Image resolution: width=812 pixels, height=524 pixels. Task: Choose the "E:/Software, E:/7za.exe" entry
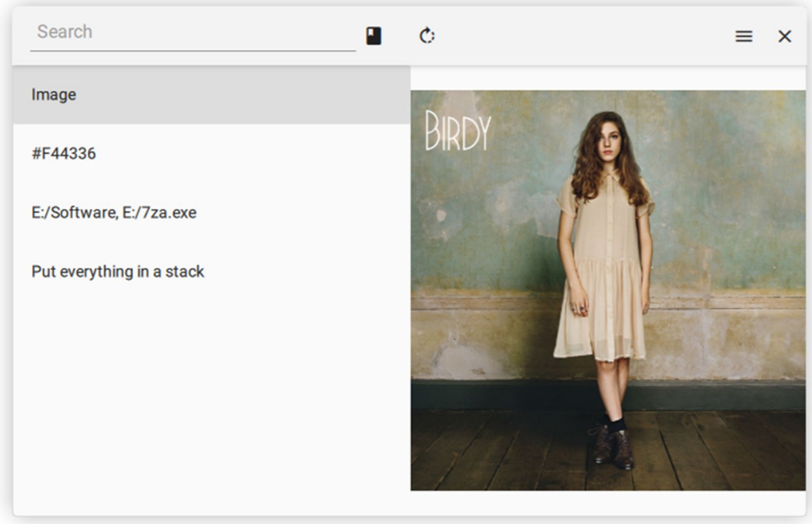pos(211,213)
